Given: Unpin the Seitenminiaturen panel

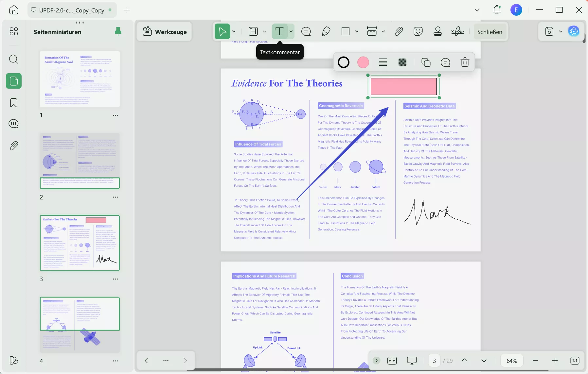Looking at the screenshot, I should point(118,31).
